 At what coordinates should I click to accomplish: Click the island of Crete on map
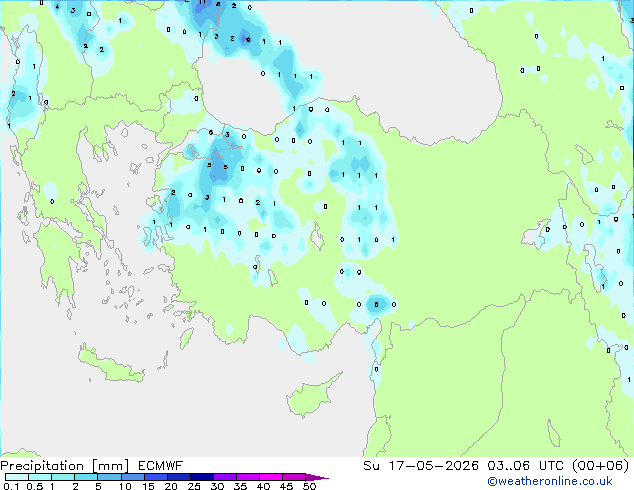pos(111,364)
